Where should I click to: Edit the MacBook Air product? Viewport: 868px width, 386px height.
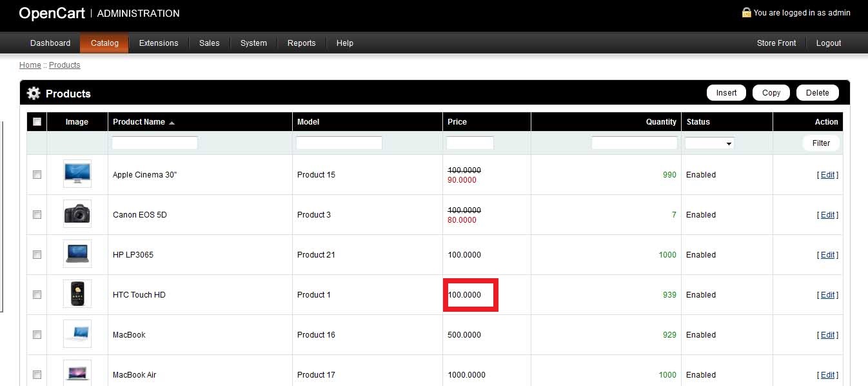827,375
